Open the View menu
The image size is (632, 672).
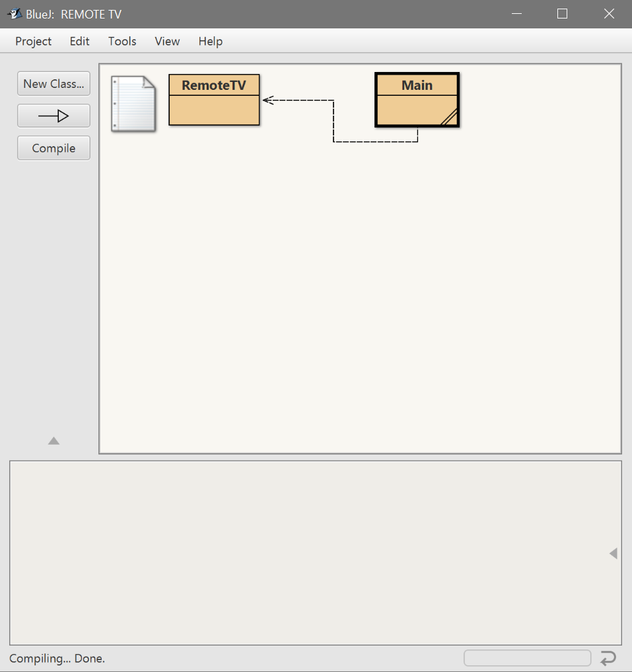pos(167,41)
